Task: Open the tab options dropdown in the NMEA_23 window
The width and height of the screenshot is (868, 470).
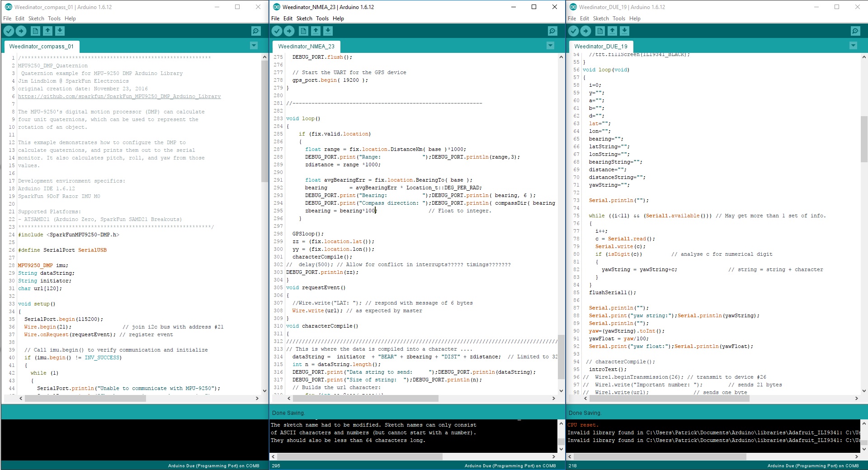Action: tap(550, 46)
